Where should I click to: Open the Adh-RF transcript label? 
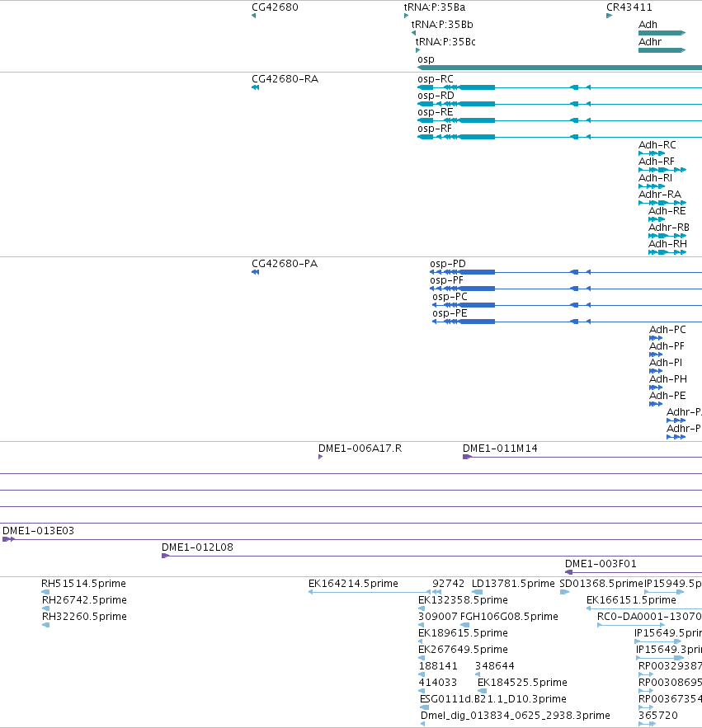pyautogui.click(x=657, y=162)
